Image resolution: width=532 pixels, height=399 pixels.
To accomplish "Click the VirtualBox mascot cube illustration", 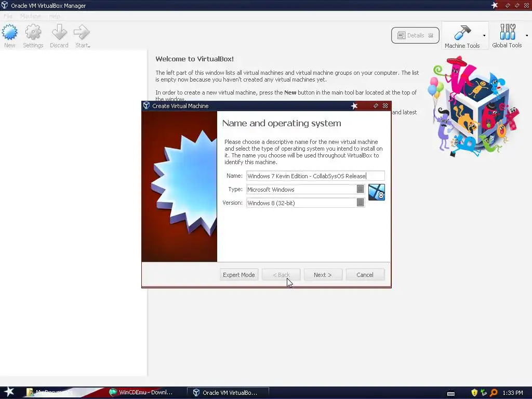I will 473,106.
